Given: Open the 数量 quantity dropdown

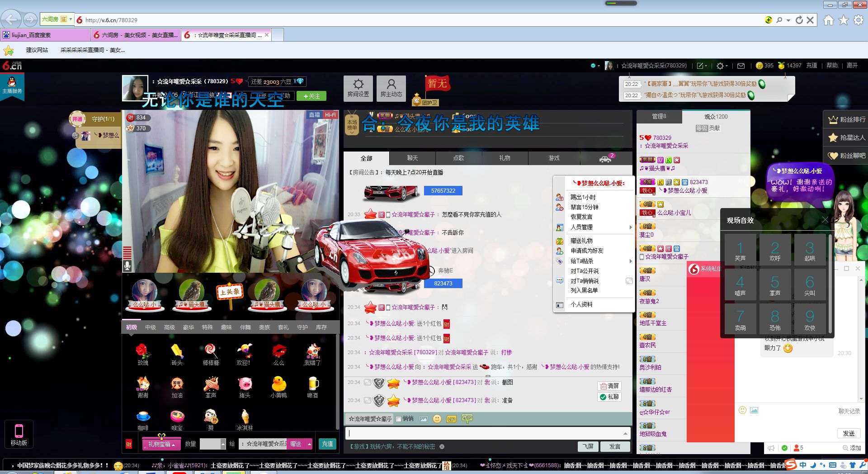Looking at the screenshot, I should coord(223,444).
